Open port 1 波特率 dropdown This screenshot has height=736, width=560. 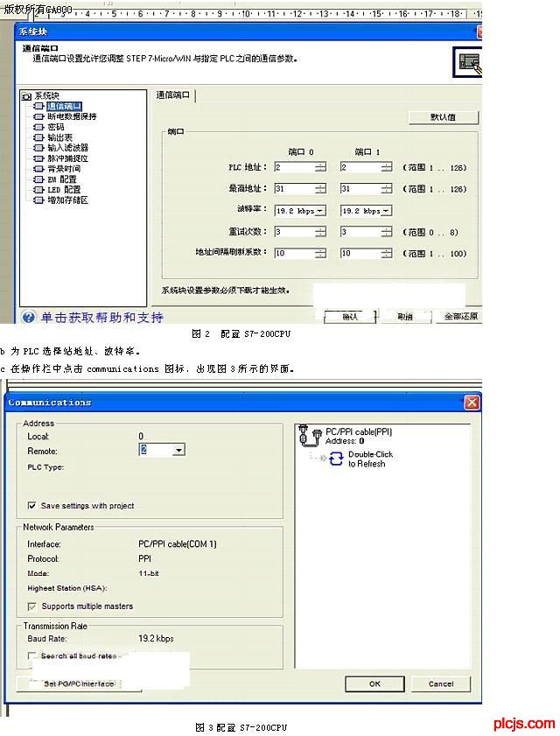click(x=386, y=211)
